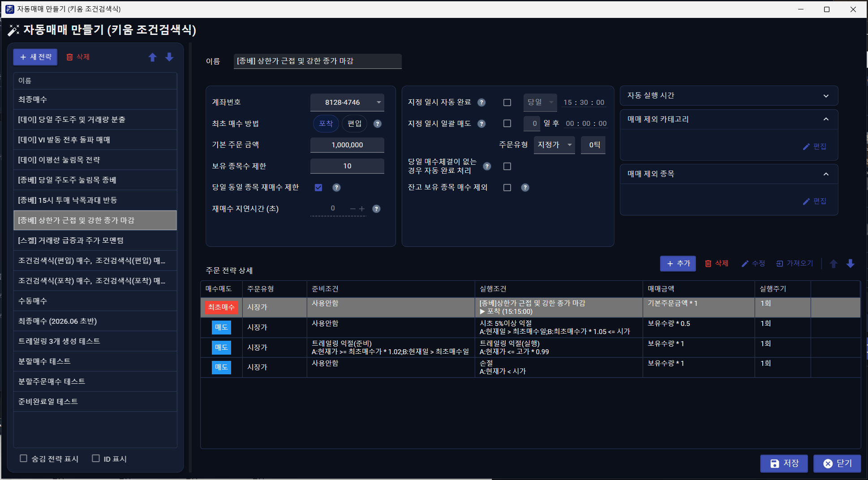Delete selected order strategy row
This screenshot has height=480, width=868.
click(717, 263)
